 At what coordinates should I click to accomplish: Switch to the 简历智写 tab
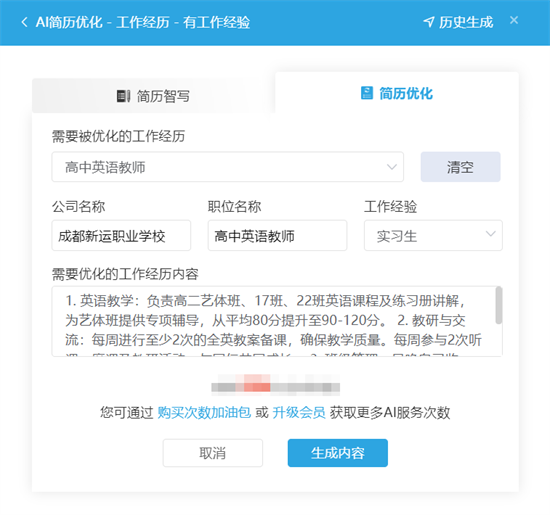coord(153,96)
